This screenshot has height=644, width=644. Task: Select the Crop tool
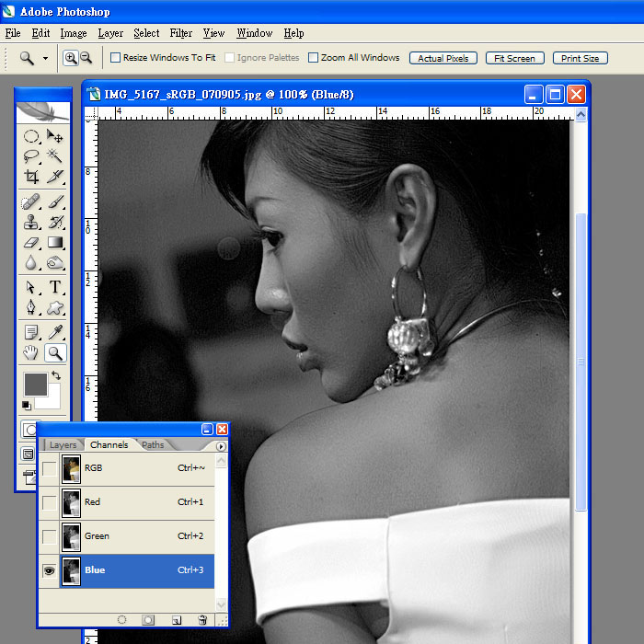pos(31,177)
